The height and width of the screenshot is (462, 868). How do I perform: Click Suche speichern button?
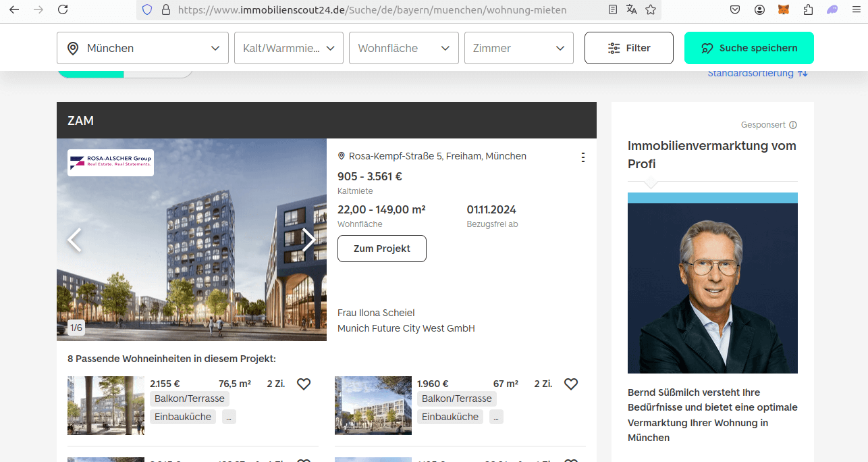pos(749,48)
